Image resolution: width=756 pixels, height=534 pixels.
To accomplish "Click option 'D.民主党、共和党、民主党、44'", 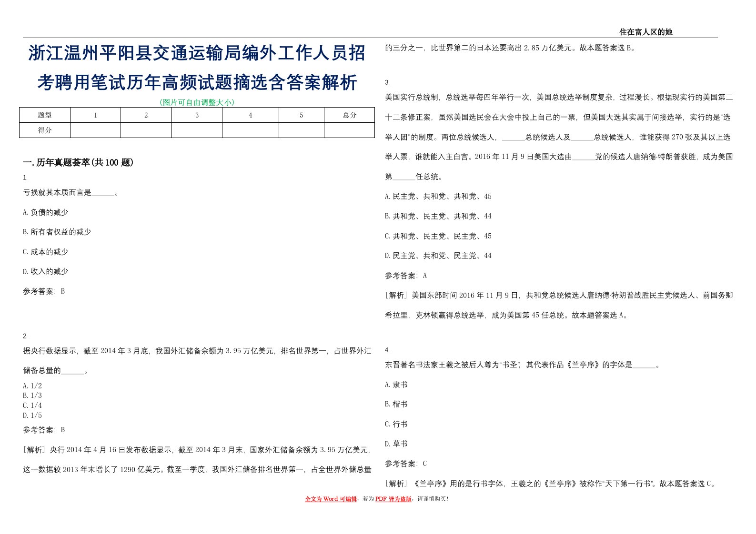I will 438,256.
